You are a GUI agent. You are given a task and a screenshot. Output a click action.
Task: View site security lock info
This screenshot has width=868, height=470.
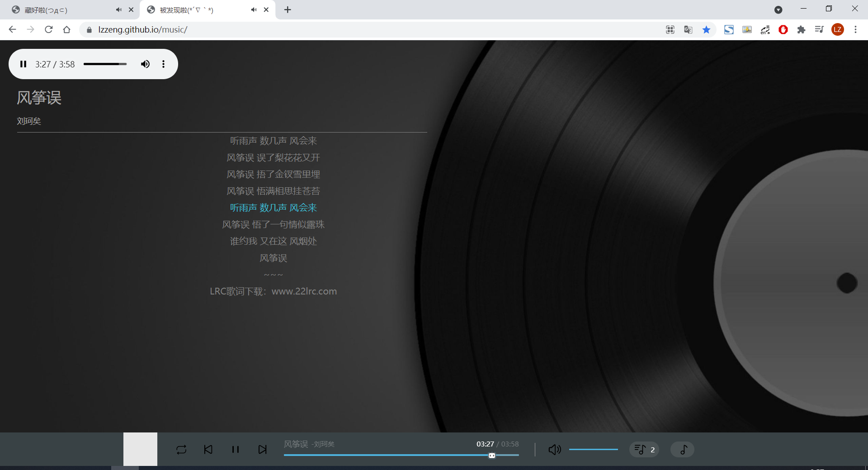click(89, 30)
